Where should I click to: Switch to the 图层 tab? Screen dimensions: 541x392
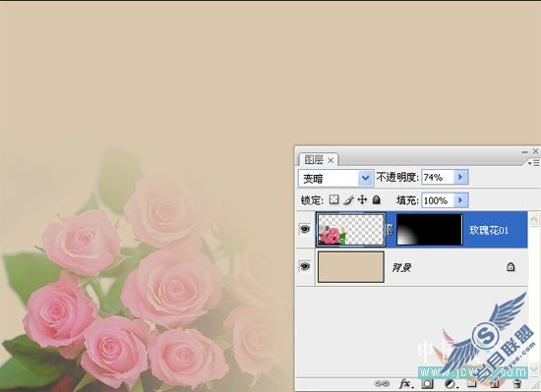(x=313, y=160)
